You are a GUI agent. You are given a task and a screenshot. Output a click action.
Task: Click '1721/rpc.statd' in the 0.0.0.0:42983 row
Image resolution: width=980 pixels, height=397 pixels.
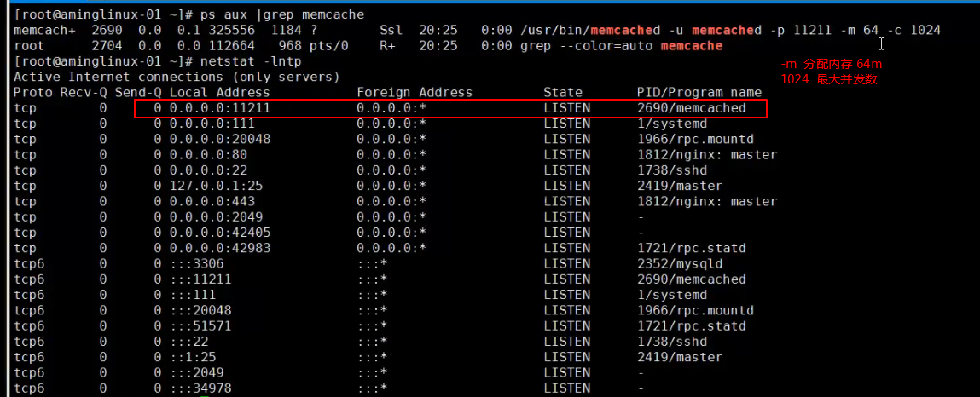[691, 249]
